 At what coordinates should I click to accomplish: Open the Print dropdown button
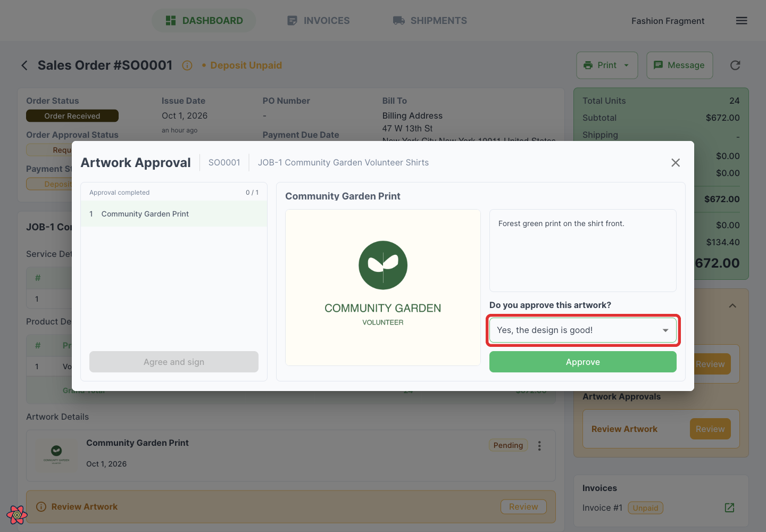click(x=607, y=65)
